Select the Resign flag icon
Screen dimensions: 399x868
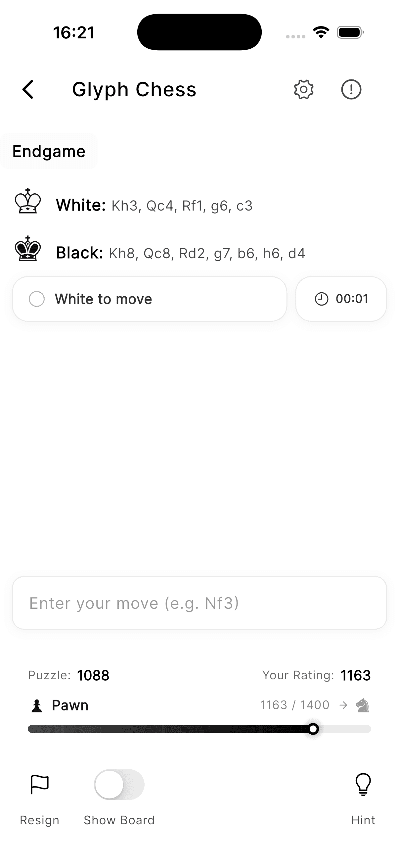point(39,785)
